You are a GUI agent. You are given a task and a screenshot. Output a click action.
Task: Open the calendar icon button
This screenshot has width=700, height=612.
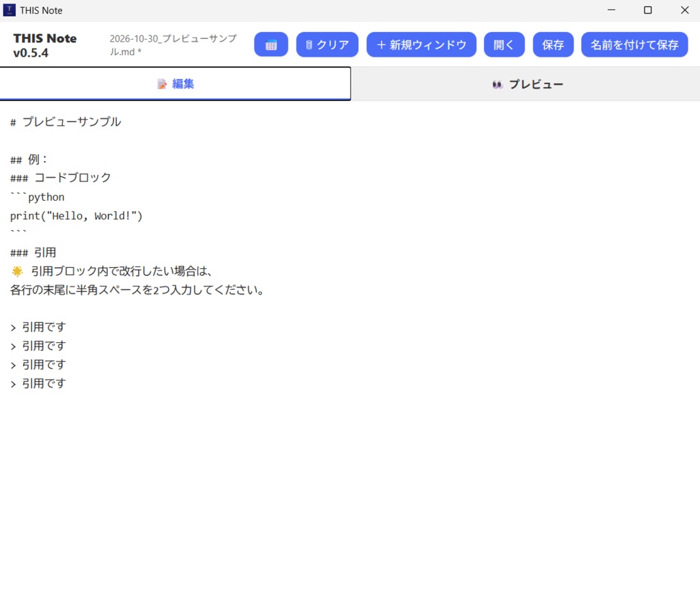(x=271, y=44)
